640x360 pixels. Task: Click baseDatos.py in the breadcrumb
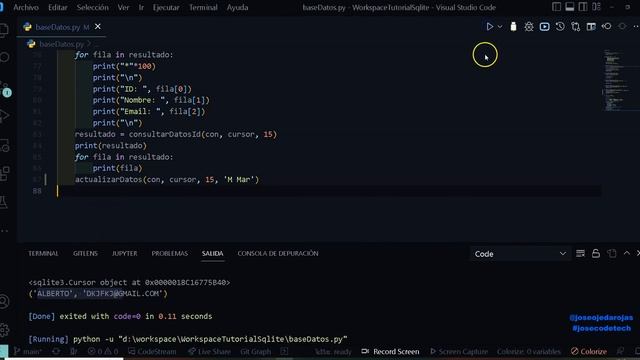[x=61, y=44]
